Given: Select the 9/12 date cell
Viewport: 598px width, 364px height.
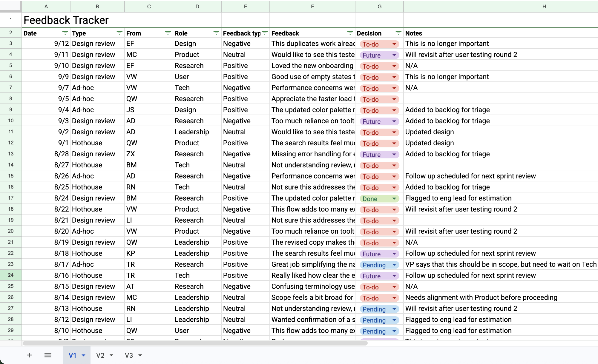Looking at the screenshot, I should tap(46, 43).
